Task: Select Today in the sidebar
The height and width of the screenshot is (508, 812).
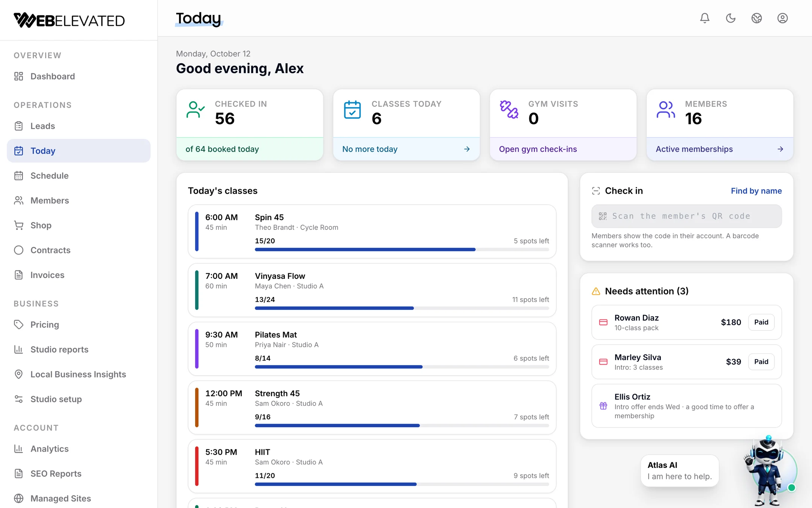Action: point(79,151)
